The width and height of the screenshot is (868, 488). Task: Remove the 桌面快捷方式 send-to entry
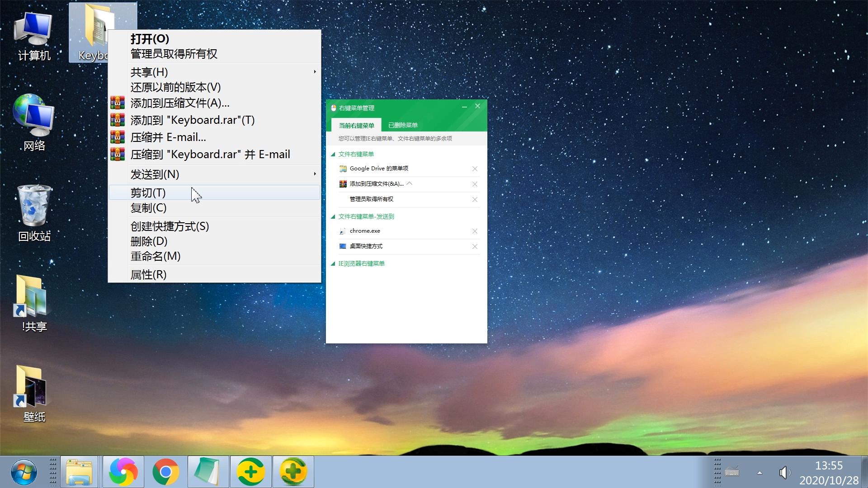tap(475, 247)
